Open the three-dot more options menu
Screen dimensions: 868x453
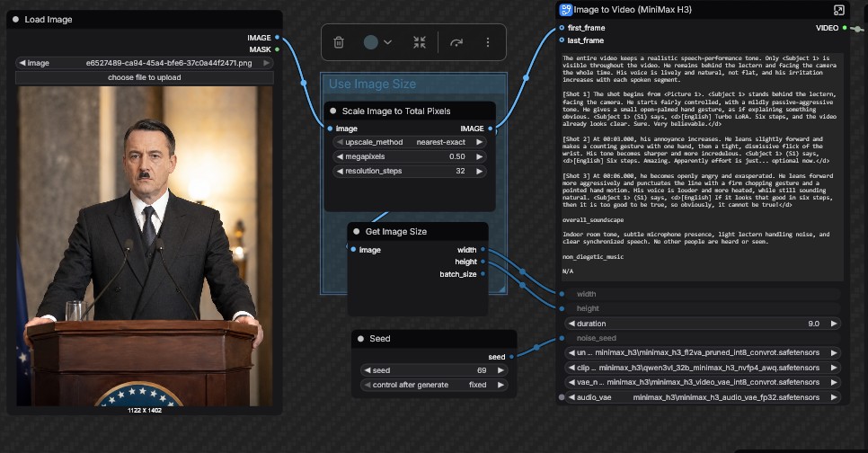pos(488,42)
